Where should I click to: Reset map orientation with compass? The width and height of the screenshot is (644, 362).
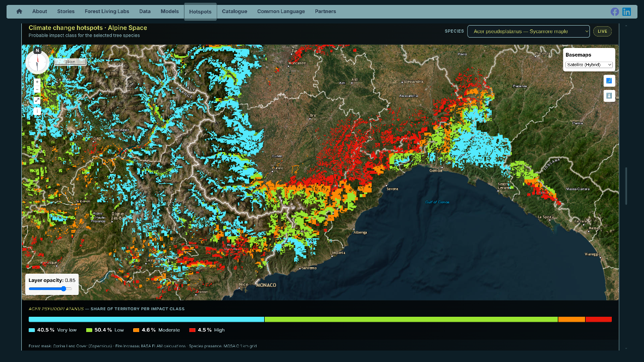[x=37, y=62]
